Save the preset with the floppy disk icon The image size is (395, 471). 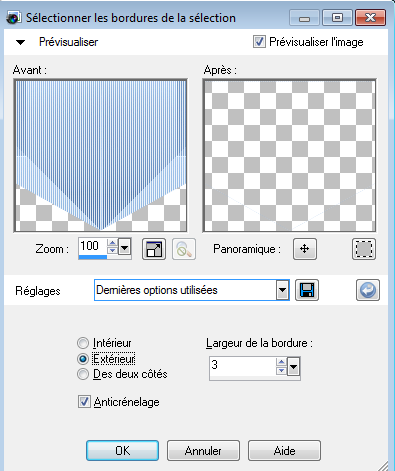coord(307,290)
